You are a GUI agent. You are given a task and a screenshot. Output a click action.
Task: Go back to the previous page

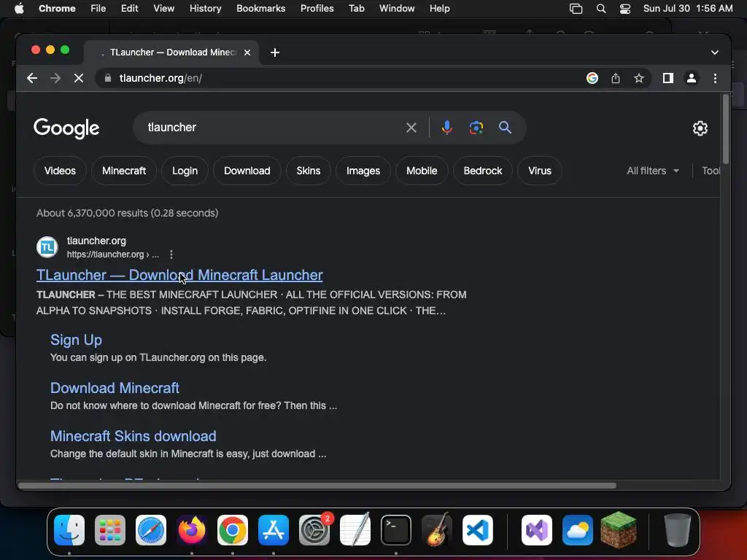point(32,78)
